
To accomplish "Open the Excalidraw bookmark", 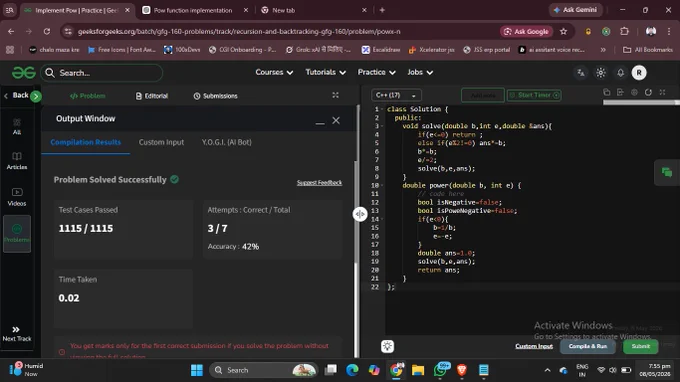I will pos(381,50).
